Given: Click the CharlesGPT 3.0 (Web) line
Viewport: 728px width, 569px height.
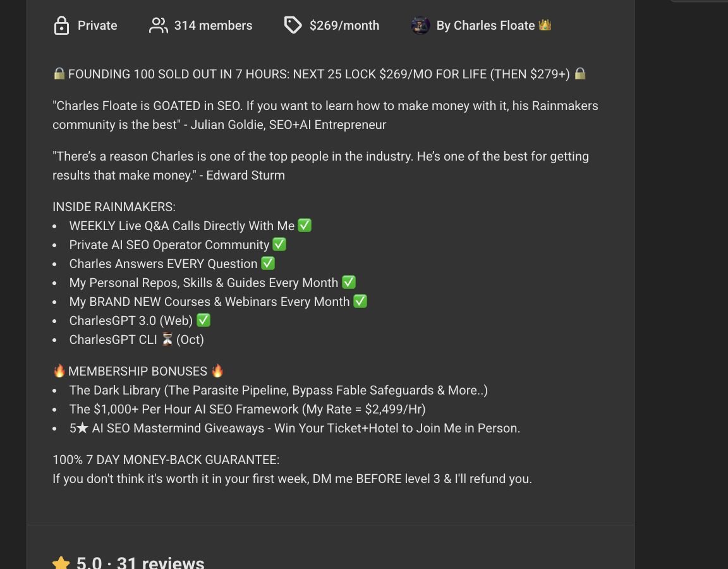Looking at the screenshot, I should point(131,321).
